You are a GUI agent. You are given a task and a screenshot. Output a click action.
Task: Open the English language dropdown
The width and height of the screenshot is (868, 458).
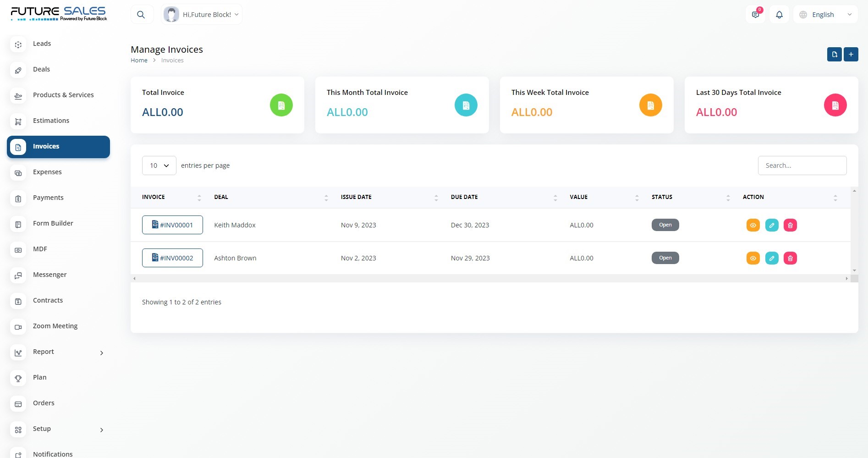click(825, 15)
